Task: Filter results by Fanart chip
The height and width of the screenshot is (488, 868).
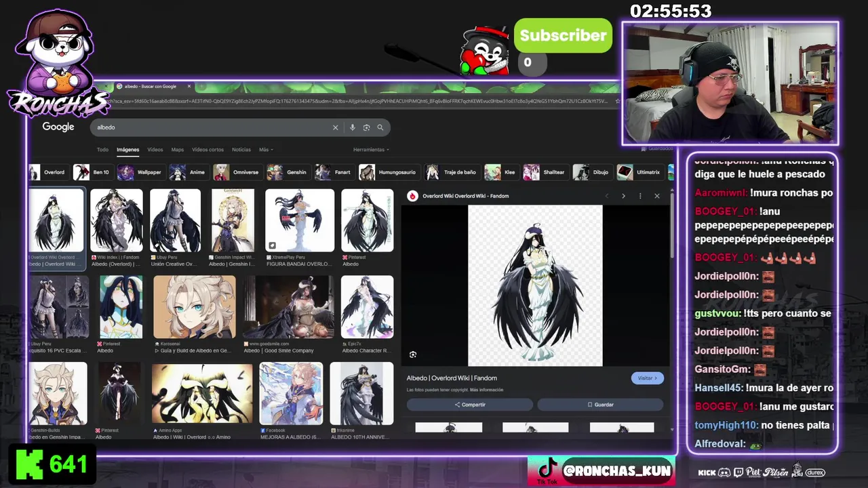Action: 334,172
